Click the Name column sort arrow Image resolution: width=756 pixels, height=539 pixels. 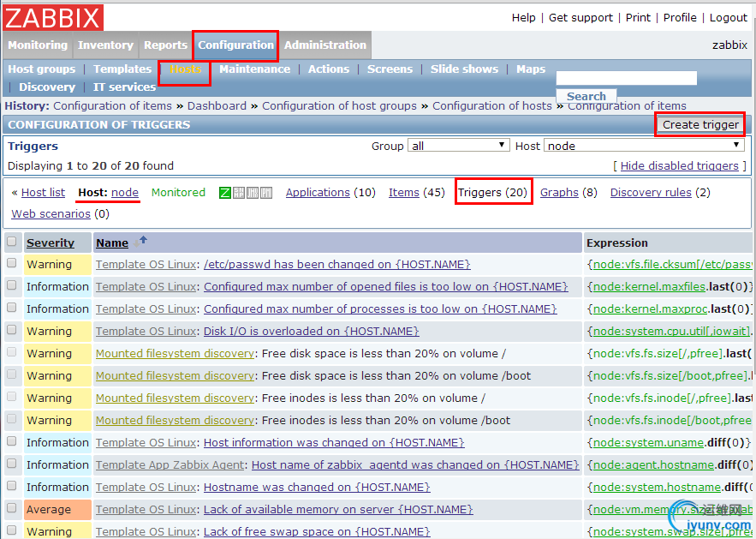(x=140, y=242)
